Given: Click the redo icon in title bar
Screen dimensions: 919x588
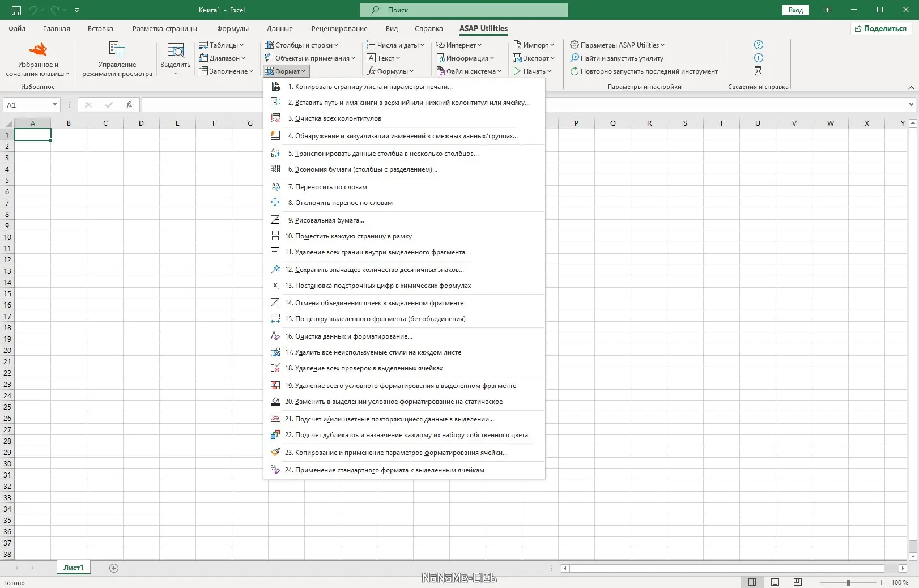Looking at the screenshot, I should tap(55, 10).
